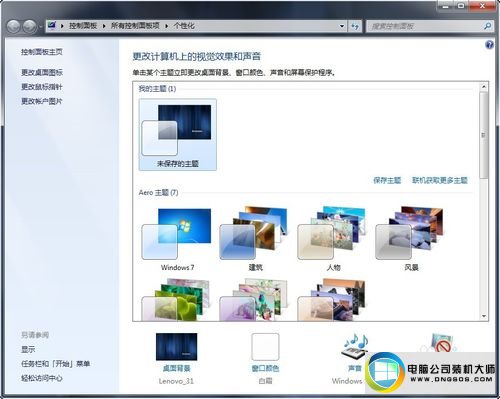Open 任务栏和「开始」菜单 link
500x399 pixels.
point(56,364)
